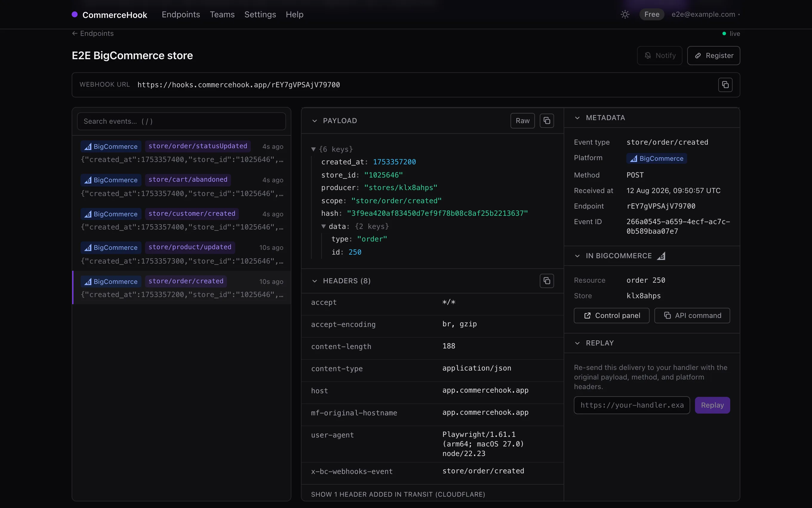
Task: Open the Teams nav item
Action: [x=222, y=14]
